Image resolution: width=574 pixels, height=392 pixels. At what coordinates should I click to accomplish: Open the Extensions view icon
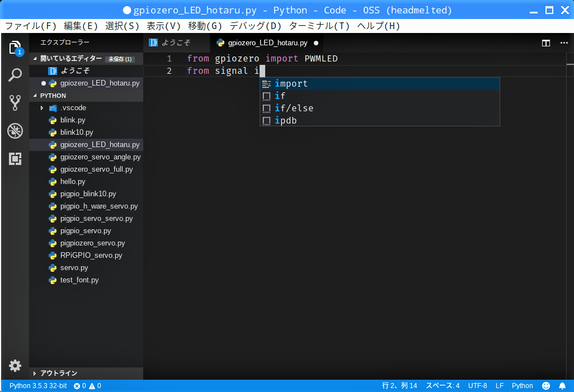coord(15,159)
